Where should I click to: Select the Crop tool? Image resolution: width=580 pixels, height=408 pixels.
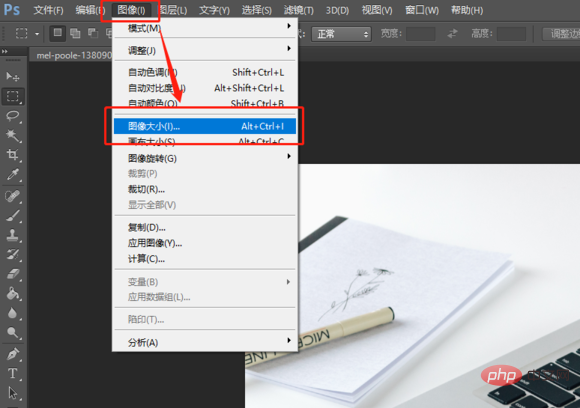tap(13, 155)
